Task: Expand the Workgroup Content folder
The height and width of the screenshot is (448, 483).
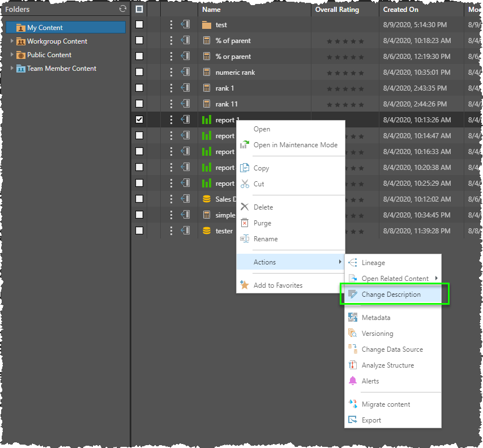Action: tap(12, 41)
